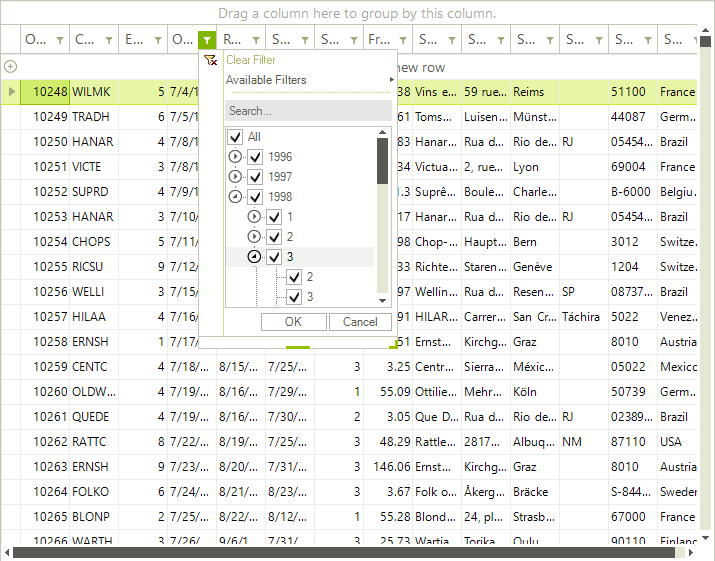This screenshot has width=715, height=561.
Task: Open the active green filter icon
Action: tap(207, 40)
